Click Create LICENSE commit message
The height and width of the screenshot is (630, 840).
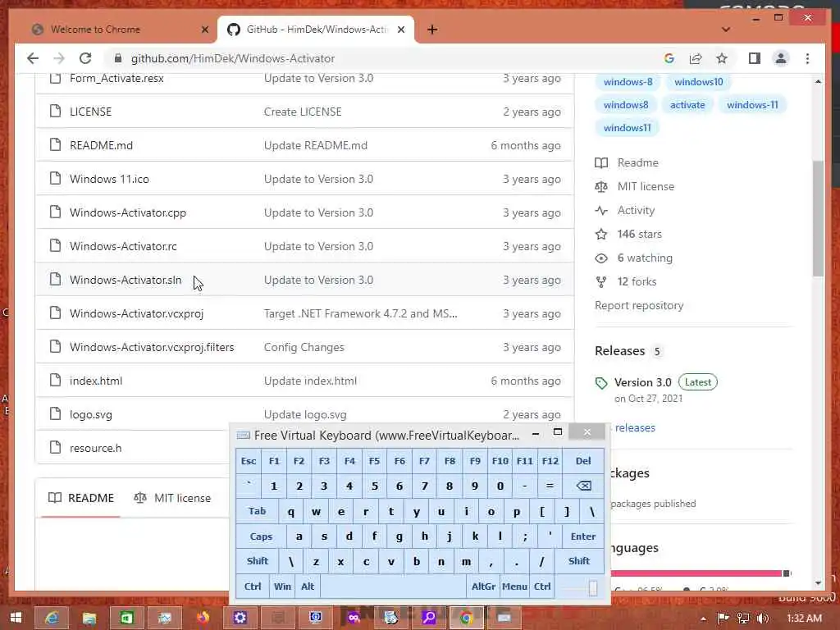pos(303,112)
